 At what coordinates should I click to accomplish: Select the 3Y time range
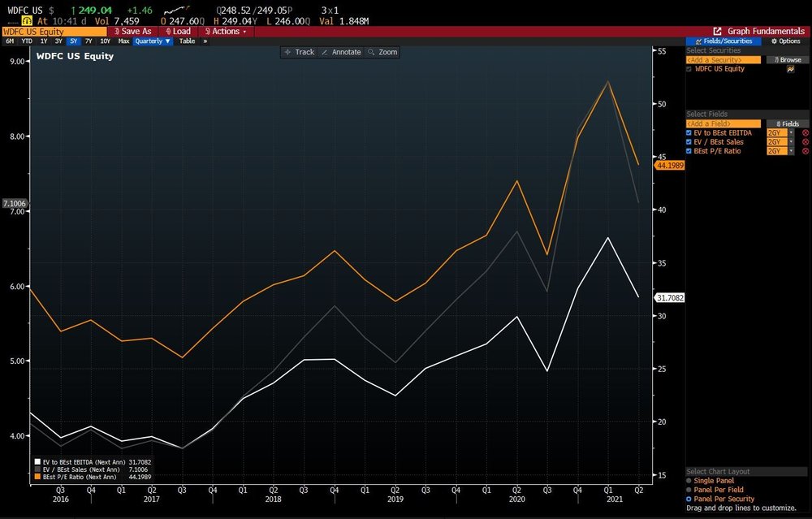58,41
